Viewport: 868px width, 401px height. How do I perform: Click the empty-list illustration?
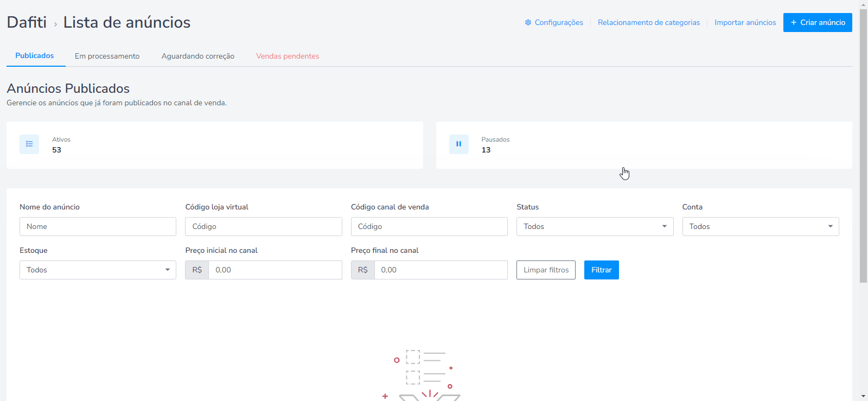point(422,374)
